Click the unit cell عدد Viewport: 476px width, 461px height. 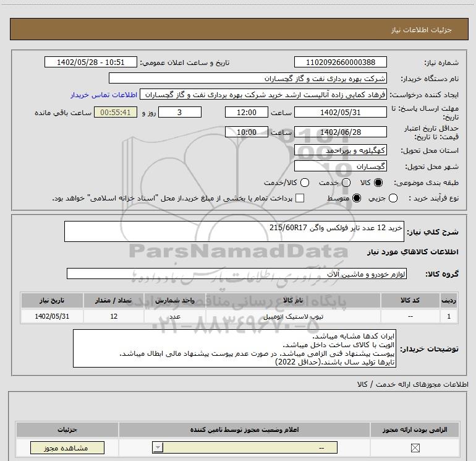175,316
